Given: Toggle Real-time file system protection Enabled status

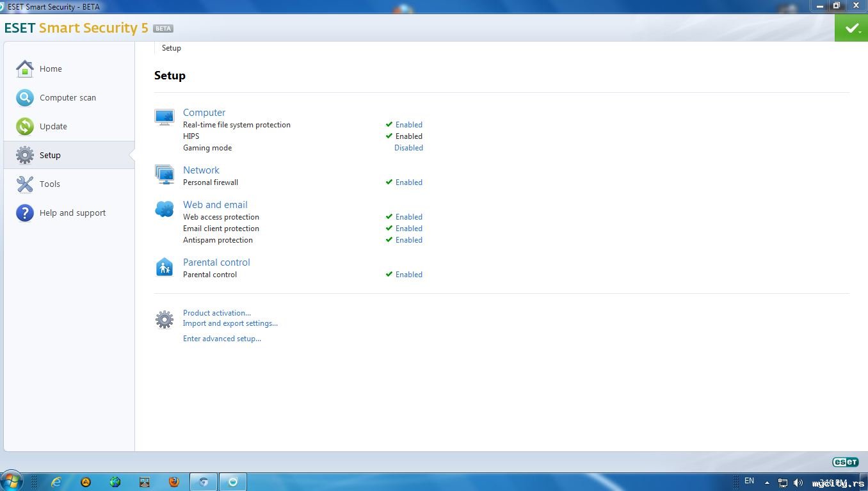Looking at the screenshot, I should pyautogui.click(x=409, y=125).
